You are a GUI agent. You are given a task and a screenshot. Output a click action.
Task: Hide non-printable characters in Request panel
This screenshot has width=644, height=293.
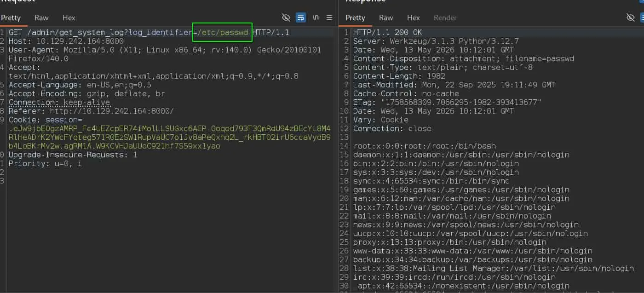pos(286,17)
